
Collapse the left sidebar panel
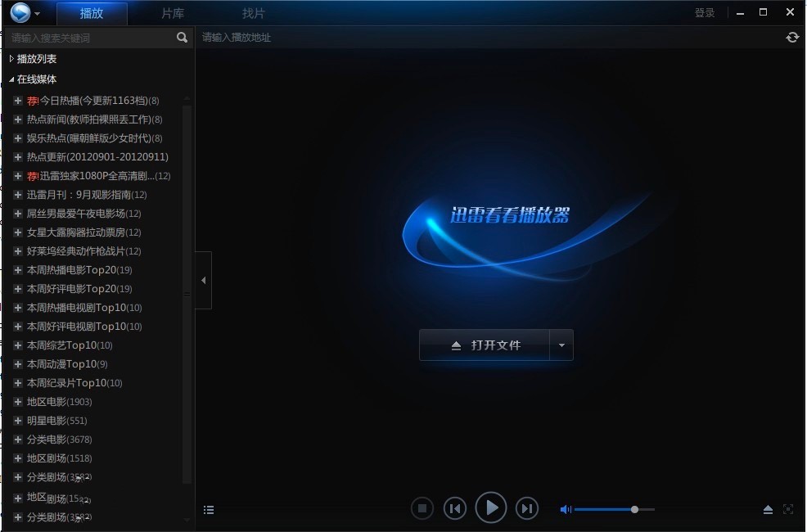coord(203,281)
